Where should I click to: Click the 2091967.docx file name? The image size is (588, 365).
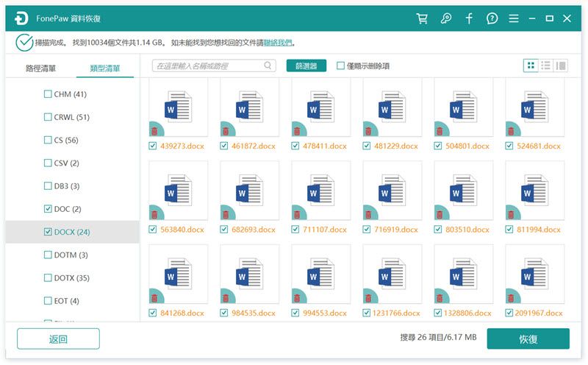coord(539,313)
